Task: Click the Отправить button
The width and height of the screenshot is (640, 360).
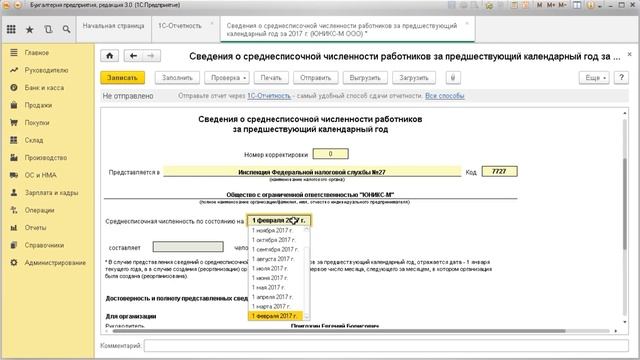Action: point(316,78)
